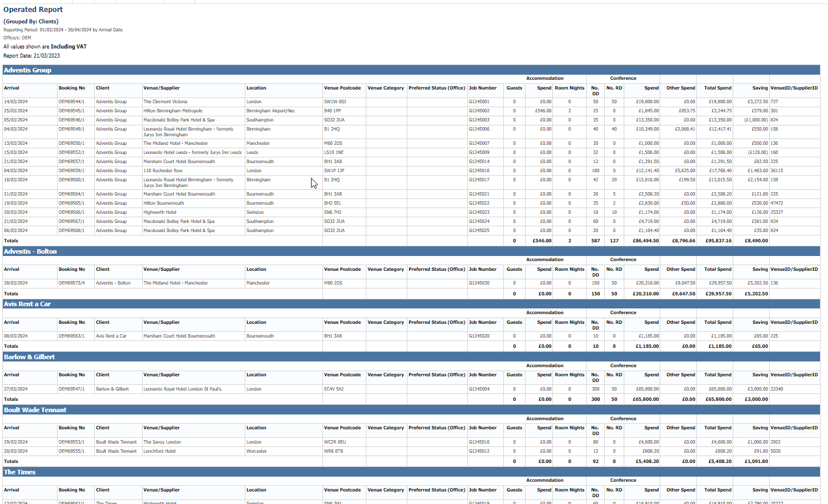This screenshot has width=828, height=504.
Task: Click venue 'Leonardo Hotel Leeds - formerly Jurys Inn Leeds'
Action: [192, 152]
